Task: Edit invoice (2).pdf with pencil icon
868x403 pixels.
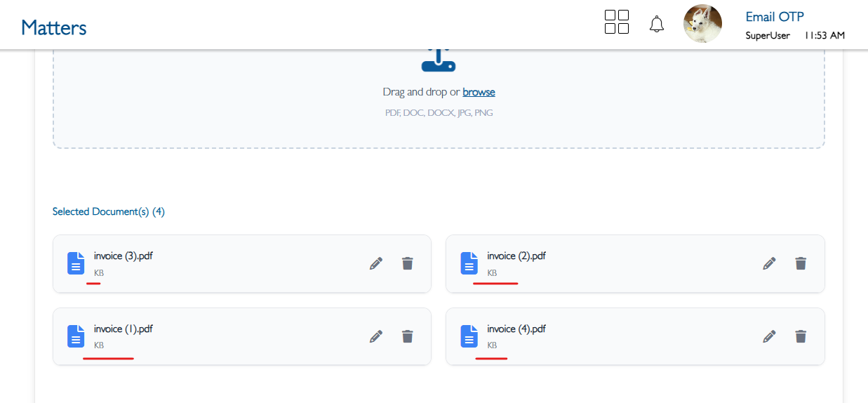Action: (770, 263)
